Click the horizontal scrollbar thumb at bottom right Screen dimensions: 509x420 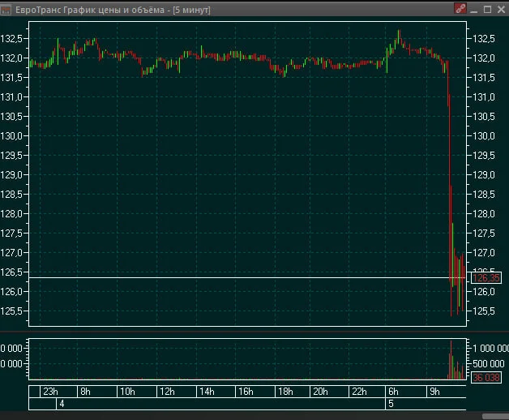[495, 417]
